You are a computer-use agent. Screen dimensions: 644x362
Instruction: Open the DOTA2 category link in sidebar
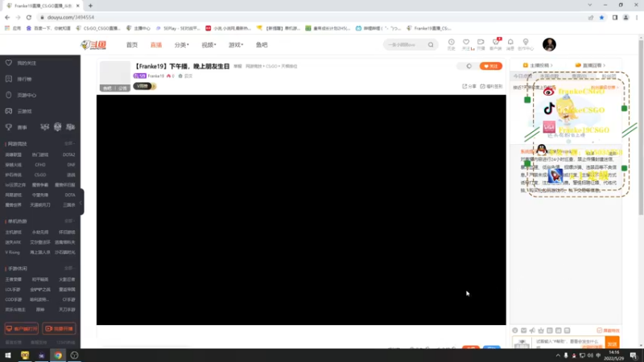click(x=68, y=154)
